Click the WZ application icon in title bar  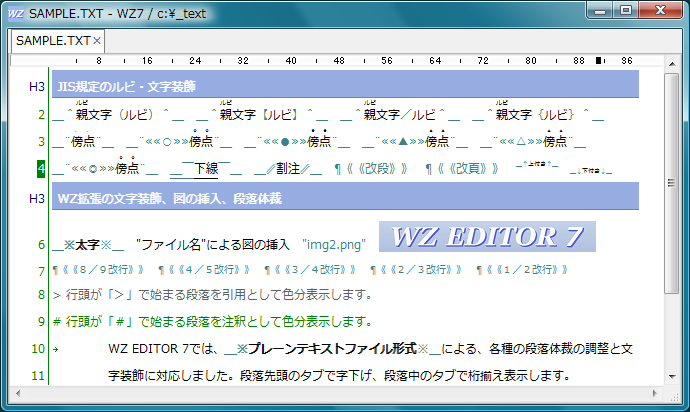pos(16,13)
